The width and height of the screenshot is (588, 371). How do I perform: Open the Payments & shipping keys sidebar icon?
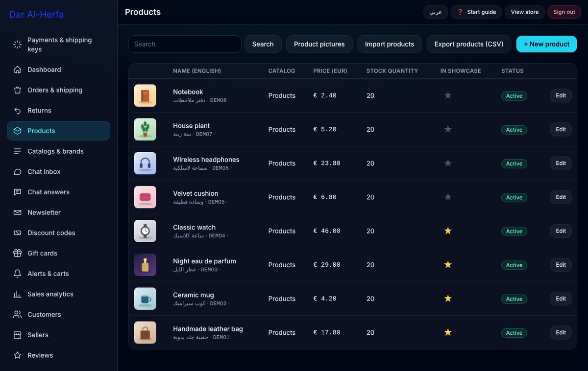tap(18, 45)
